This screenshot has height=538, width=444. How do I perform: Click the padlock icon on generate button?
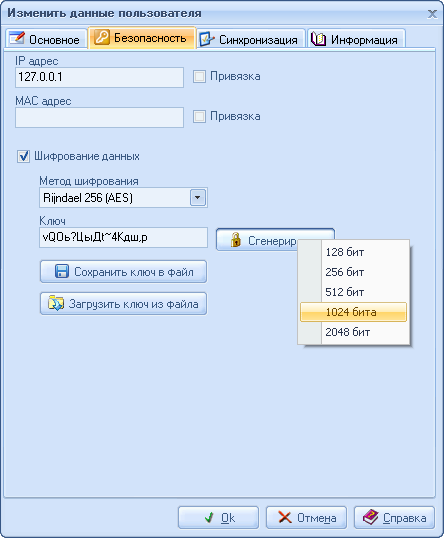pos(235,239)
